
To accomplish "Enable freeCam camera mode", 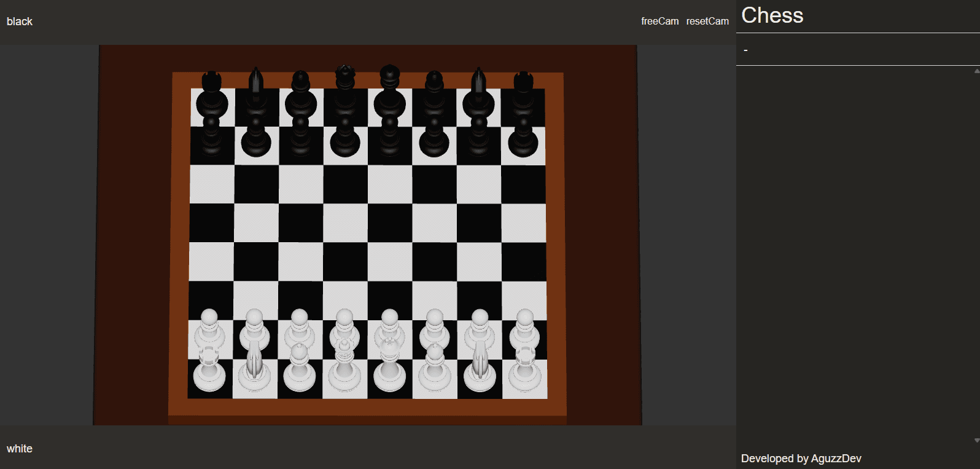I will click(x=659, y=21).
